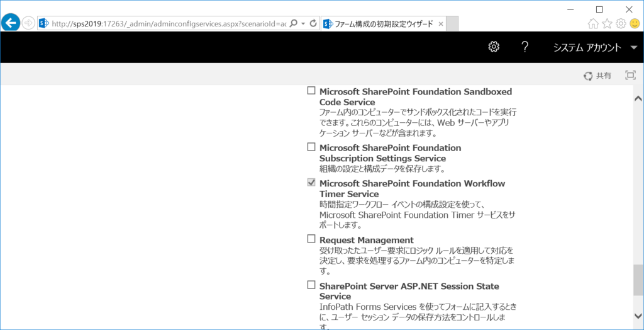Image resolution: width=644 pixels, height=330 pixels.
Task: Check Request Management checkbox
Action: 311,239
